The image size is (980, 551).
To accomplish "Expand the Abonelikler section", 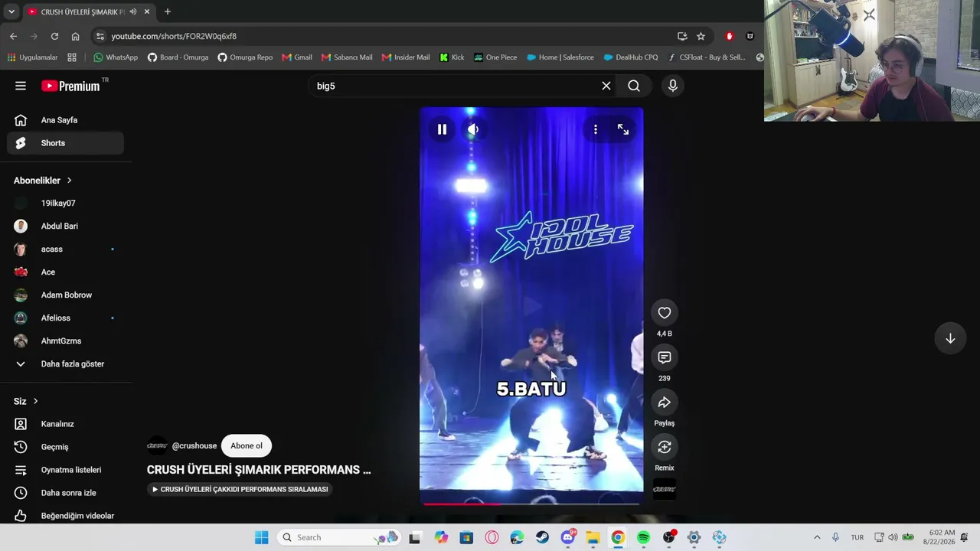I will tap(43, 181).
